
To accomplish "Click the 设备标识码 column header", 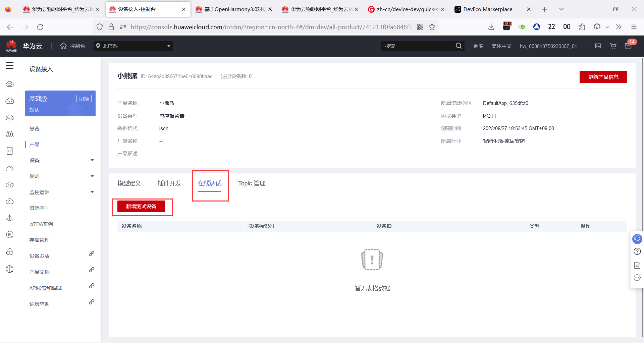I will pos(261,226).
